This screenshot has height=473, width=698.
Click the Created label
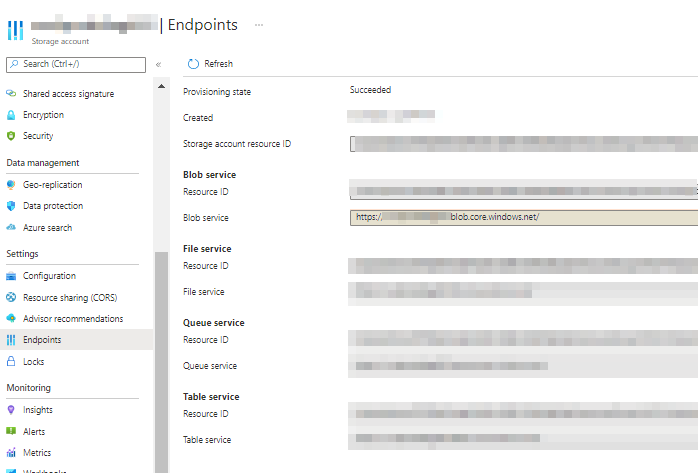coord(198,118)
